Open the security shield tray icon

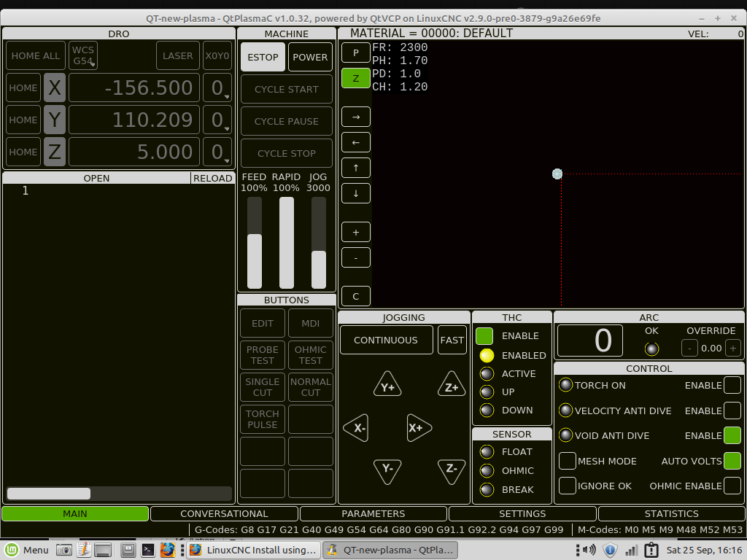click(x=610, y=550)
